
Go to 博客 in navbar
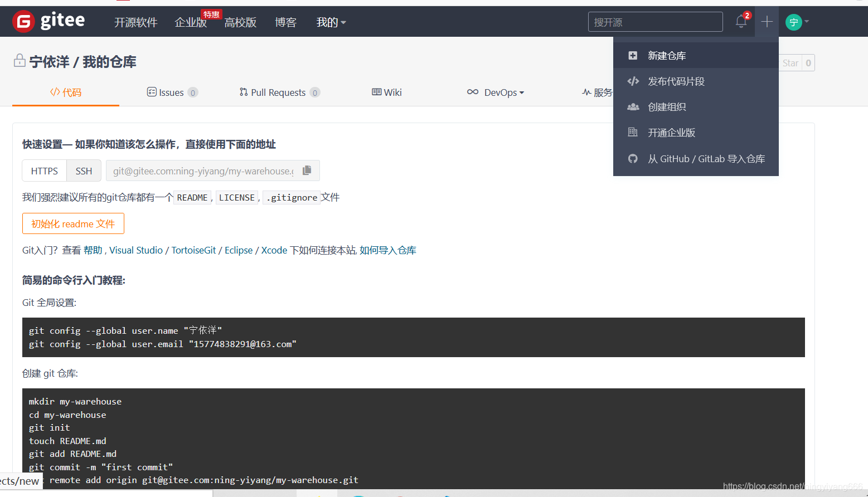(x=285, y=22)
